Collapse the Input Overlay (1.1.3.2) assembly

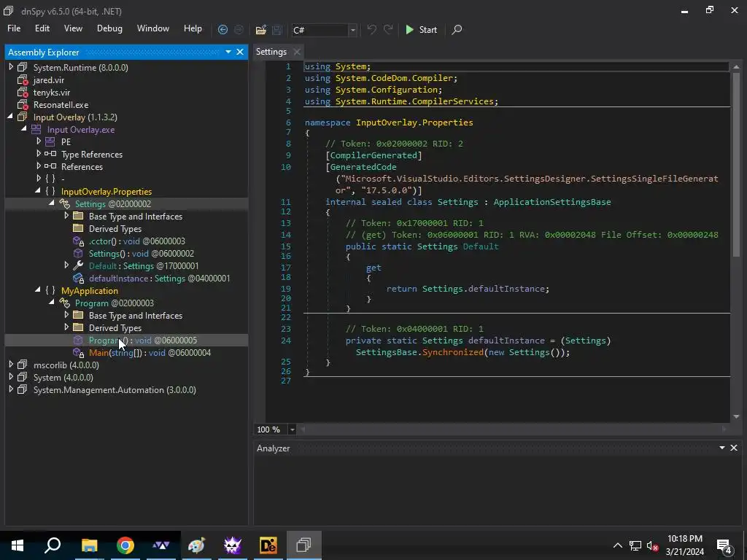tap(10, 117)
